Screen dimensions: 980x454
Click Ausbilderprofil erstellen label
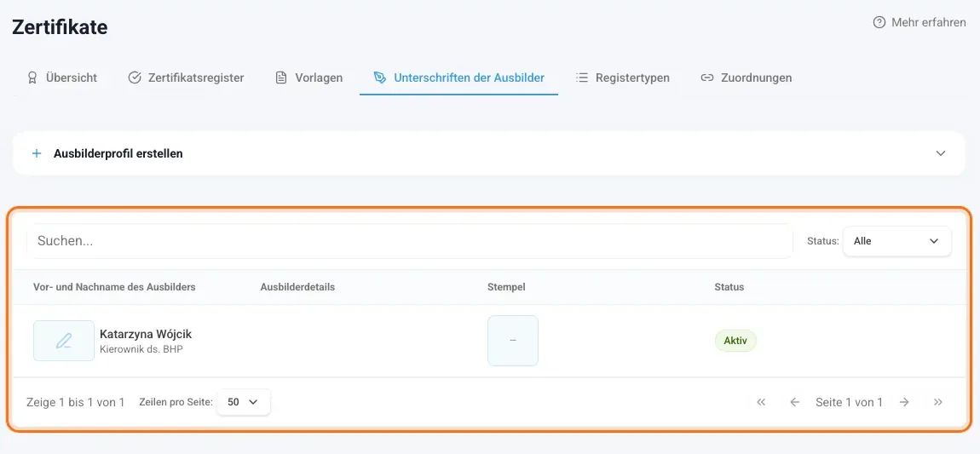pyautogui.click(x=118, y=153)
